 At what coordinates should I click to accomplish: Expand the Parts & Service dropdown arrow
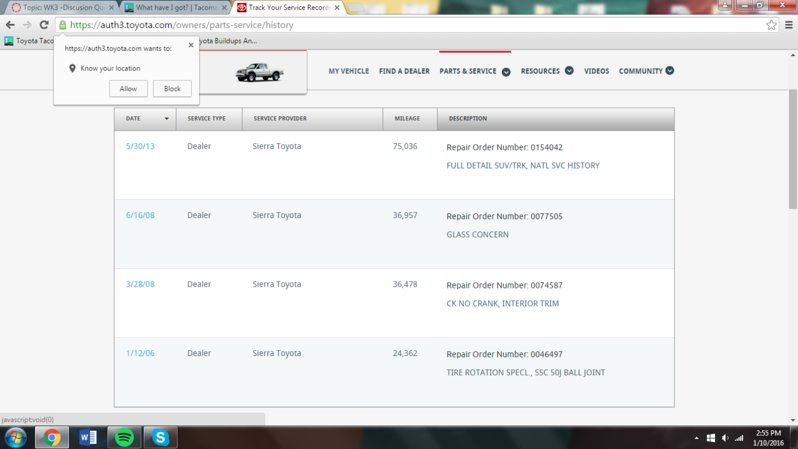506,72
